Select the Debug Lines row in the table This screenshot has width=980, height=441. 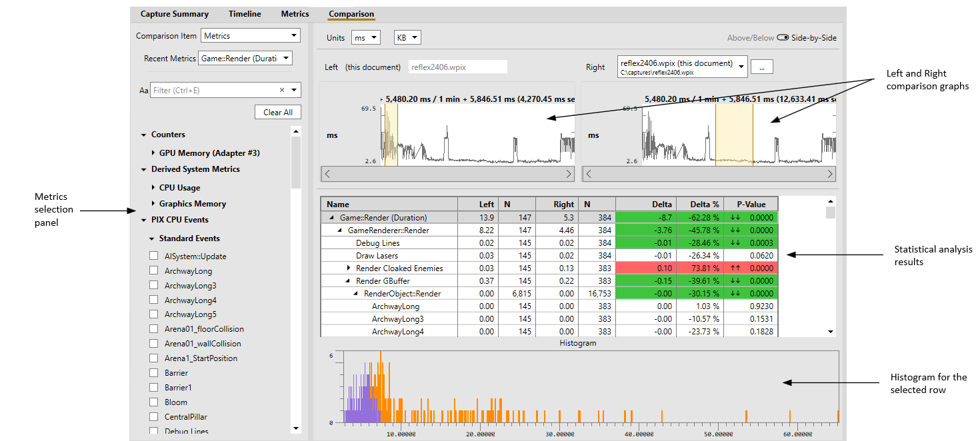(549, 243)
